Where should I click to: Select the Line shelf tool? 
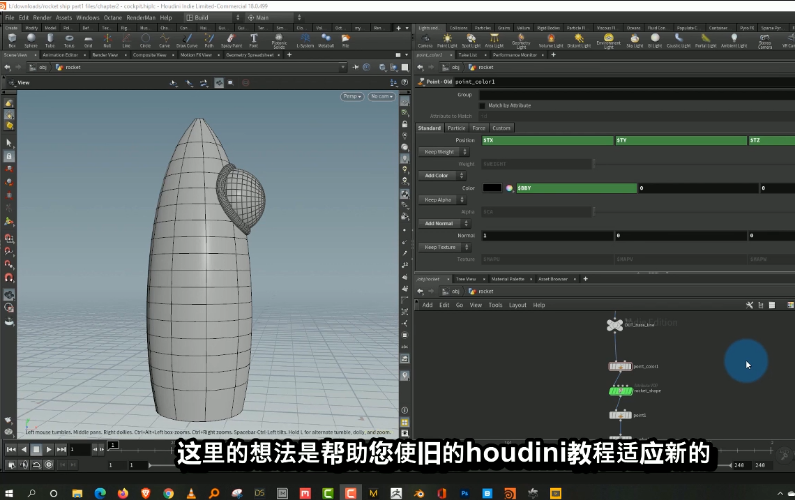(126, 41)
